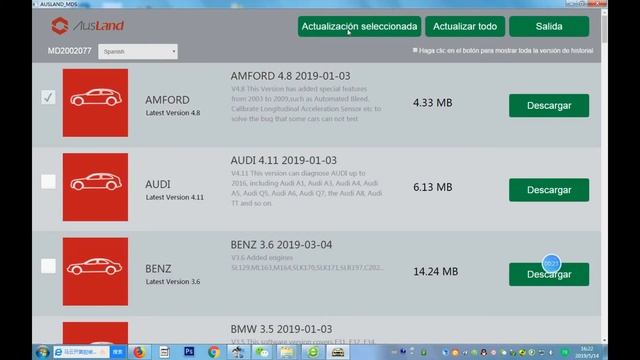Click the AMFORD red car thumbnail
This screenshot has width=640, height=360.
(95, 103)
